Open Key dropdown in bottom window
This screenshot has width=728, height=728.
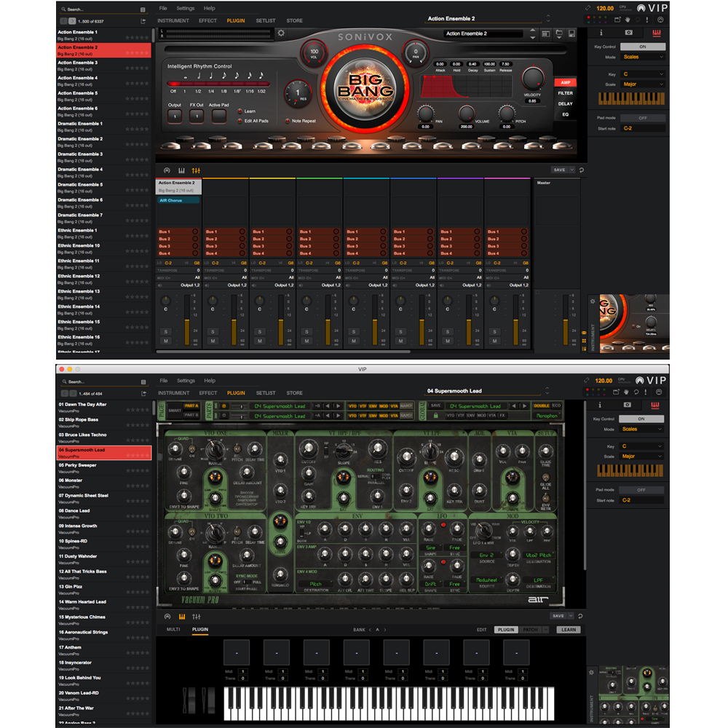click(641, 446)
